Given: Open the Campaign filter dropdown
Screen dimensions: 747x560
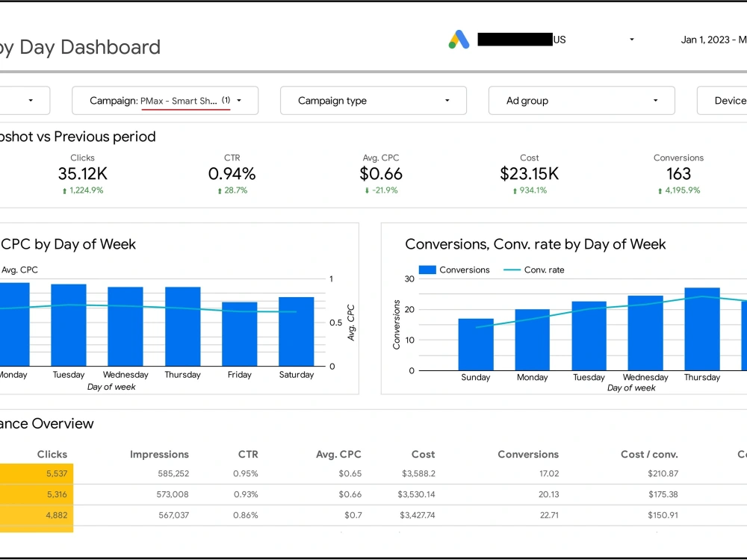Looking at the screenshot, I should pos(165,101).
